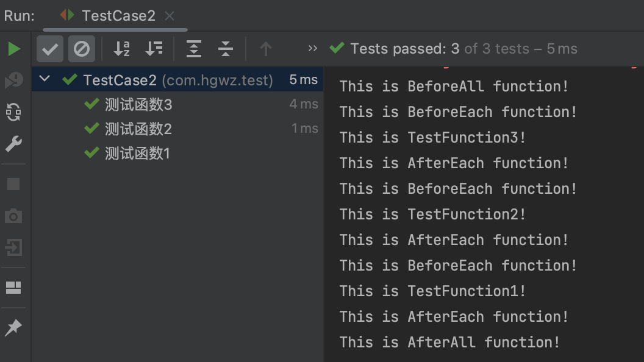This screenshot has height=362, width=644.
Task: Show more toolbar actions via double chevron
Action: click(313, 48)
